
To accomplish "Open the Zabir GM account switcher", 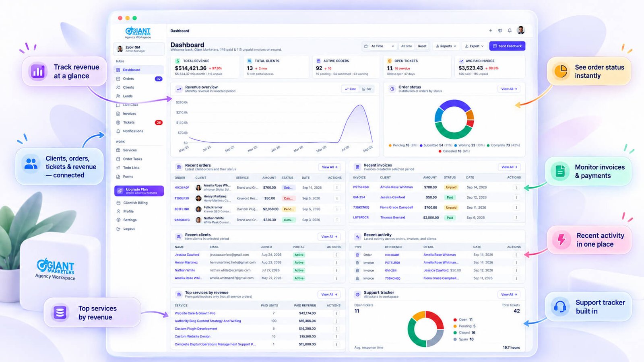I will coord(139,49).
